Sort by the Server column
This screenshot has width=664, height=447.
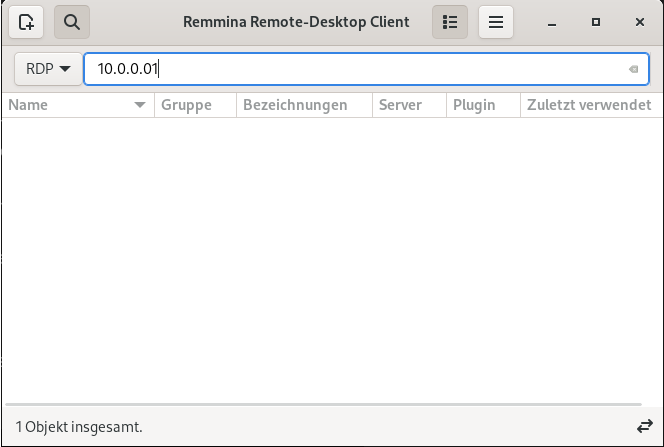tap(408, 105)
